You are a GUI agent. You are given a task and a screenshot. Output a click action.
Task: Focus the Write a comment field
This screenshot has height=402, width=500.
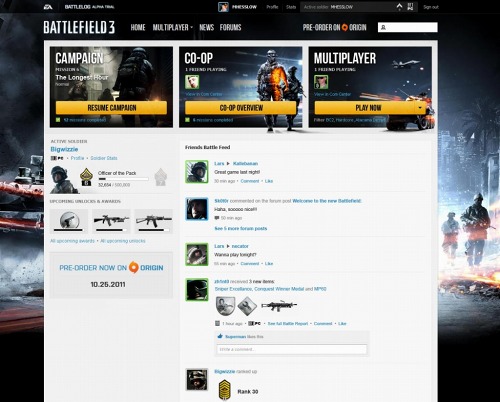coord(292,349)
